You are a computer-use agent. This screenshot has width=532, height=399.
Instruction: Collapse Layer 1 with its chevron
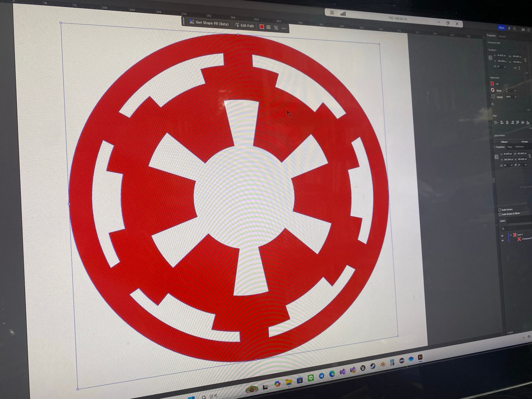coord(511,235)
